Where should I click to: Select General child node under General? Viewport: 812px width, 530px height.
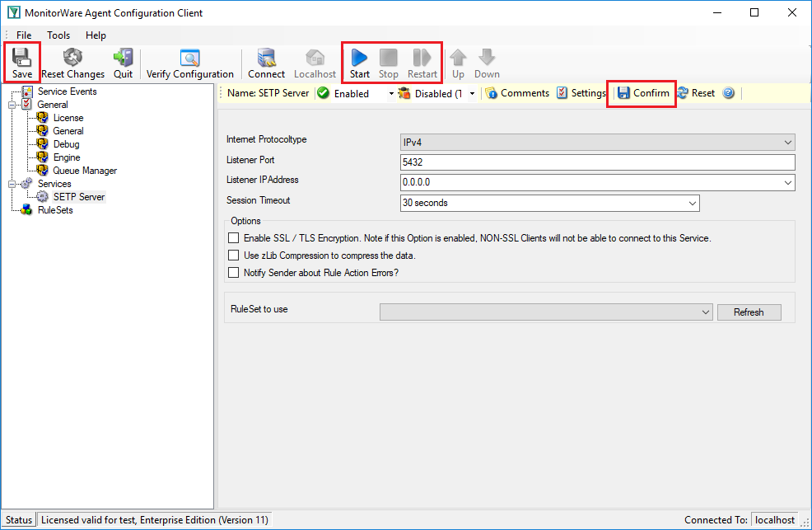pos(68,131)
